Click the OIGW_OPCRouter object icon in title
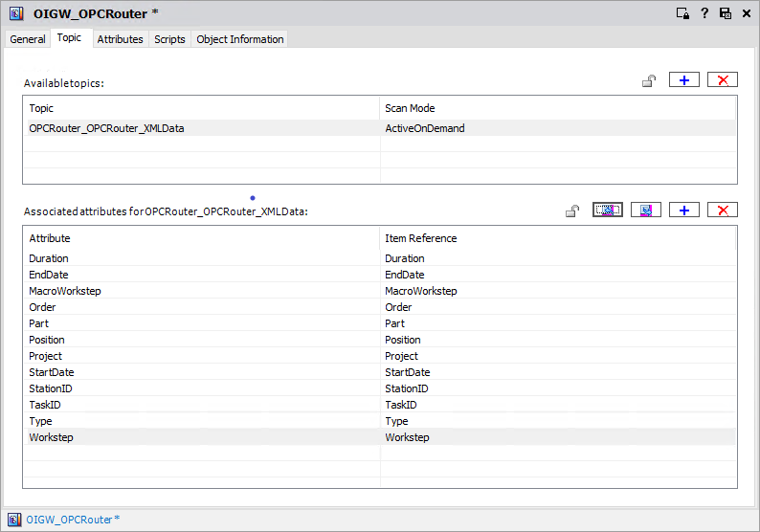 click(16, 13)
